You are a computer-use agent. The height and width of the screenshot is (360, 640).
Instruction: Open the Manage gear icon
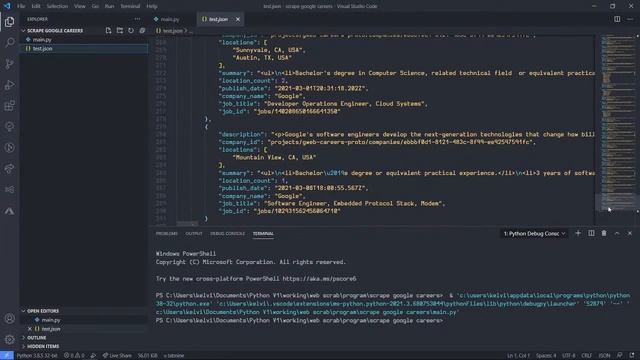tap(9, 339)
